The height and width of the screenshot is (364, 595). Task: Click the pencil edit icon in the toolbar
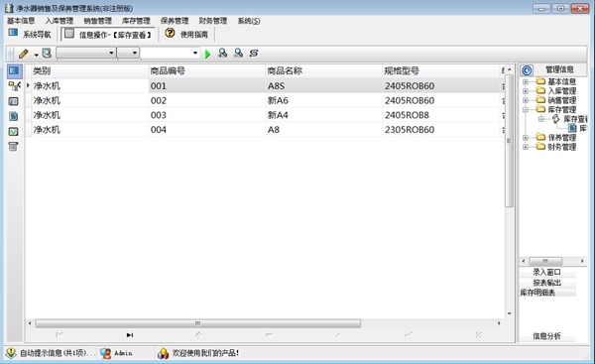click(23, 54)
